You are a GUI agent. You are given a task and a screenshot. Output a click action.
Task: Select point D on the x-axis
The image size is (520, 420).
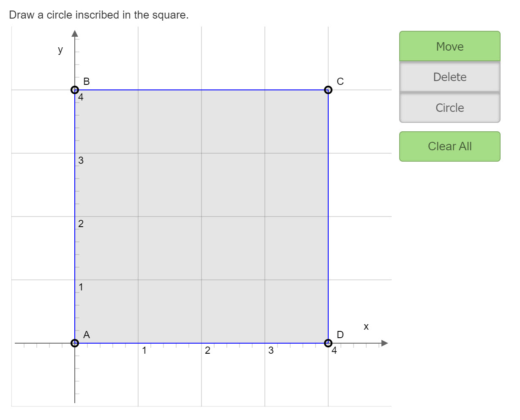click(x=328, y=342)
